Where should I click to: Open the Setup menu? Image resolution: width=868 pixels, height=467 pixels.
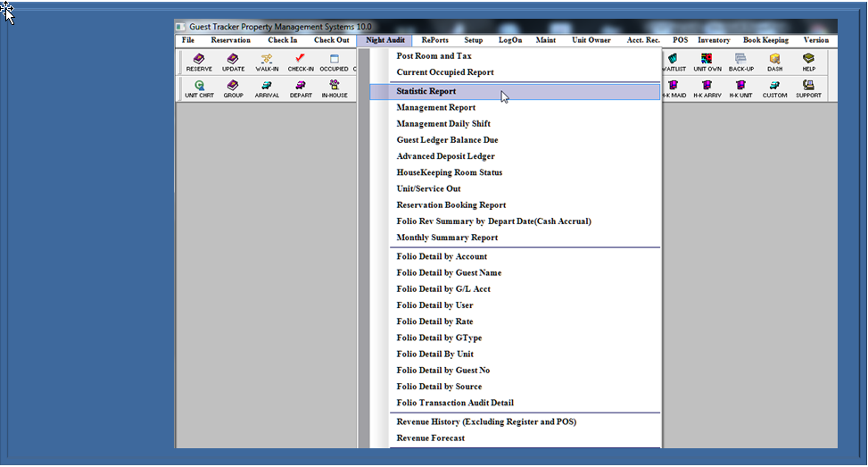[x=474, y=40]
